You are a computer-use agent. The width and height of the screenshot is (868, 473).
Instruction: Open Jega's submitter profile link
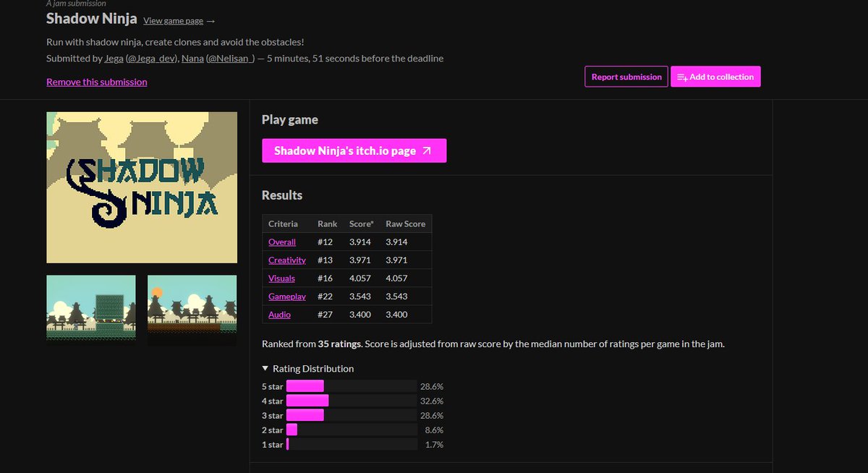tap(114, 58)
